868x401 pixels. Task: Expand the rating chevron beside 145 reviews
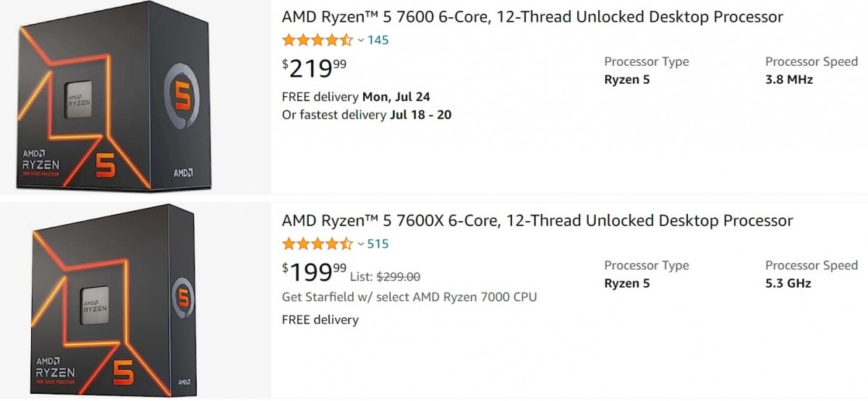point(361,40)
